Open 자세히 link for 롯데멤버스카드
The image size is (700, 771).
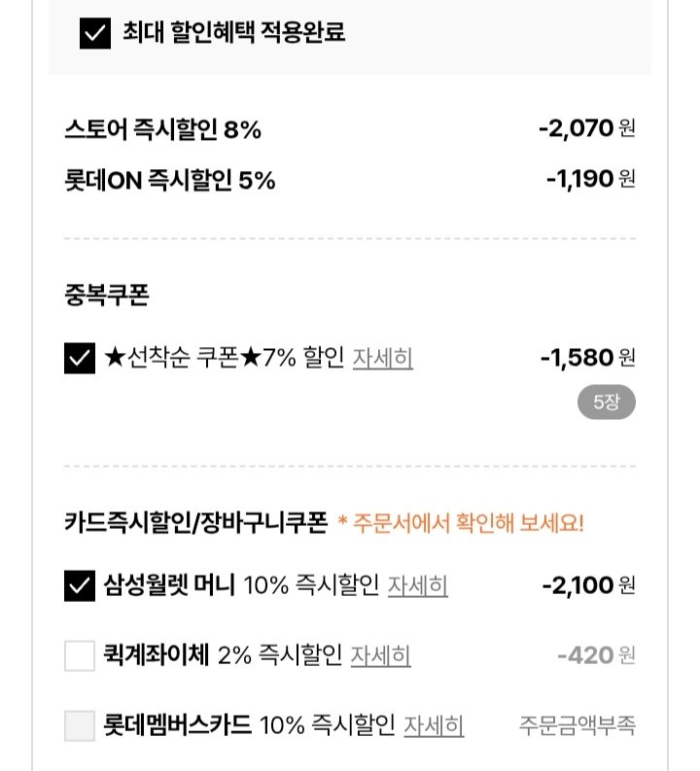pyautogui.click(x=434, y=725)
